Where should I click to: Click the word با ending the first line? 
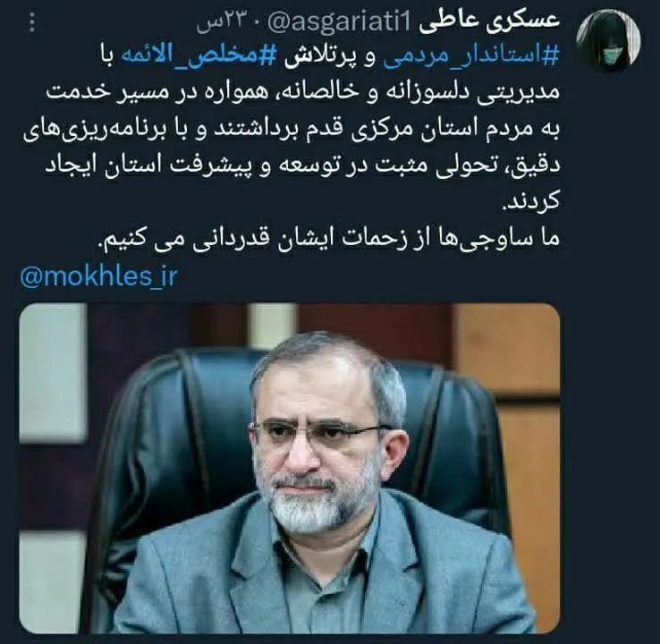coord(106,57)
